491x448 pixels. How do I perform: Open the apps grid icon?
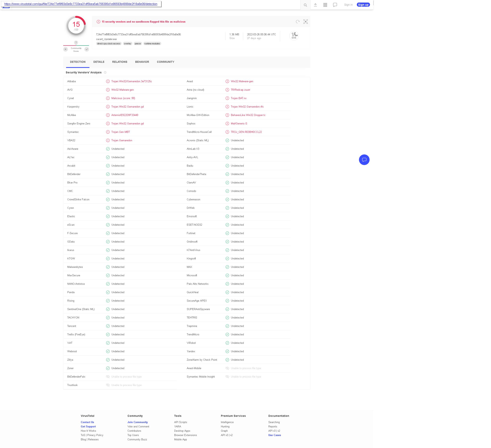[325, 5]
